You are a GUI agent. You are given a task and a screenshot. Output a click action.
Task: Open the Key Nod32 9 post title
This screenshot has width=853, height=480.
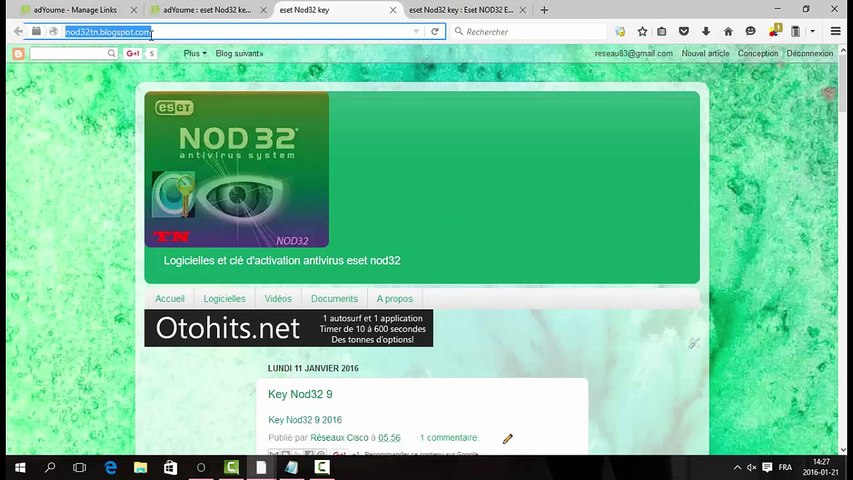point(300,395)
